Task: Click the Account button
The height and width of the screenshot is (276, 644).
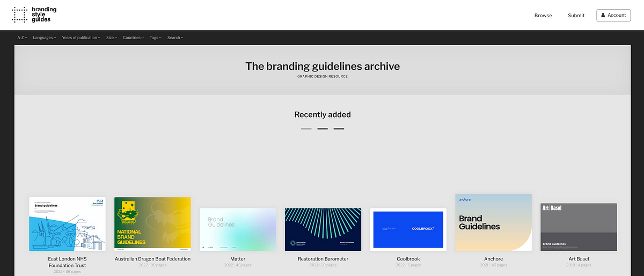Action: pyautogui.click(x=613, y=15)
